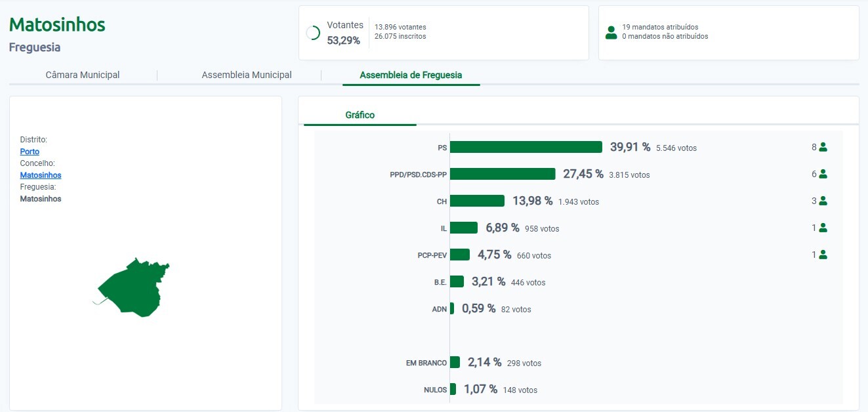Click the EM BRANCO votes bar
The height and width of the screenshot is (412, 868).
coord(455,362)
